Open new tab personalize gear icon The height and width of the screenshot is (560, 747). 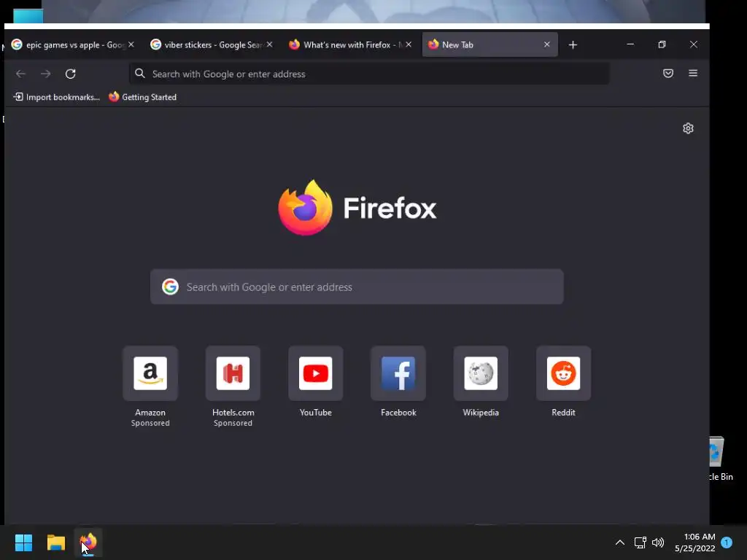tap(688, 128)
